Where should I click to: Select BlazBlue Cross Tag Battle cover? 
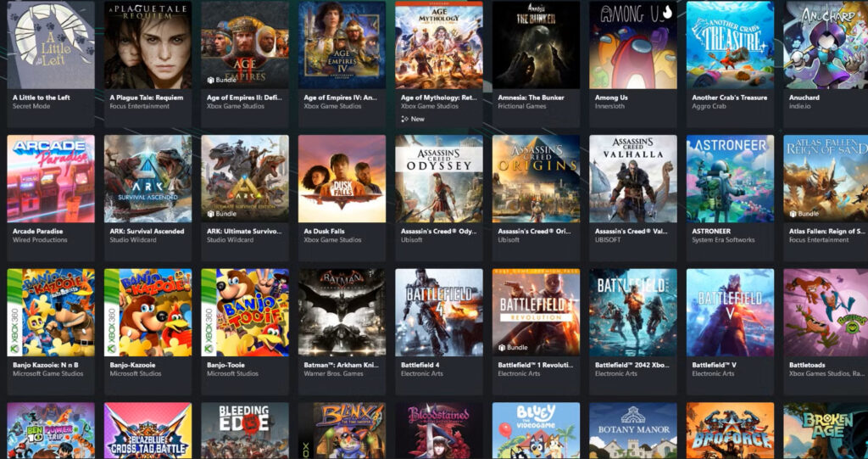coord(147,431)
